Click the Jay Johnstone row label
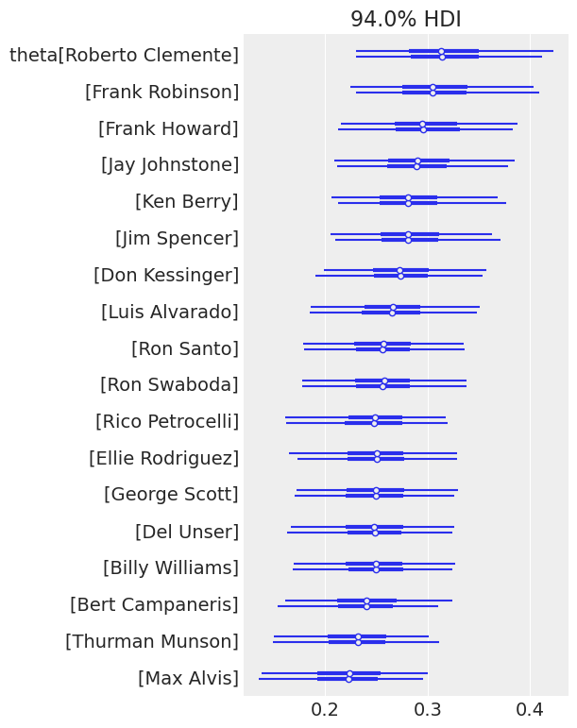This screenshot has height=728, width=577. coord(170,165)
